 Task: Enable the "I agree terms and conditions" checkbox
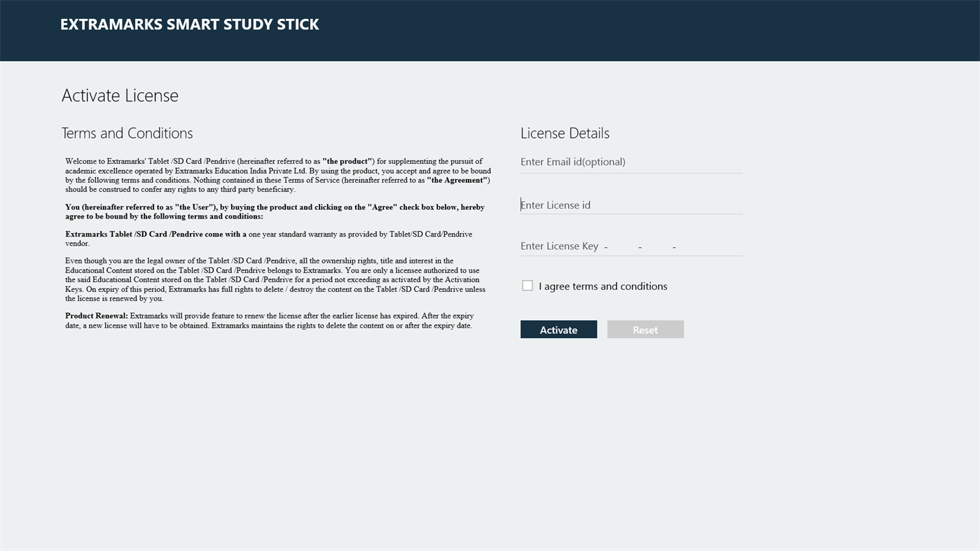527,285
